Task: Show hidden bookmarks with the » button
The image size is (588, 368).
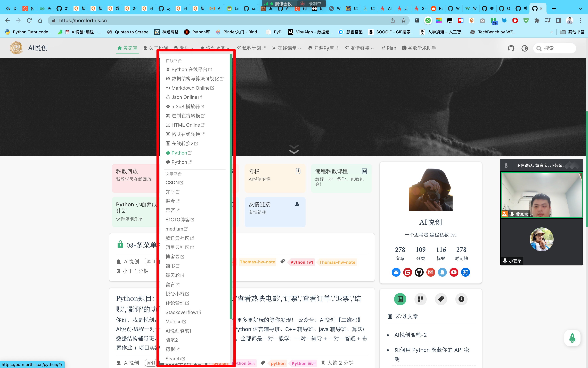Action: tap(551, 32)
